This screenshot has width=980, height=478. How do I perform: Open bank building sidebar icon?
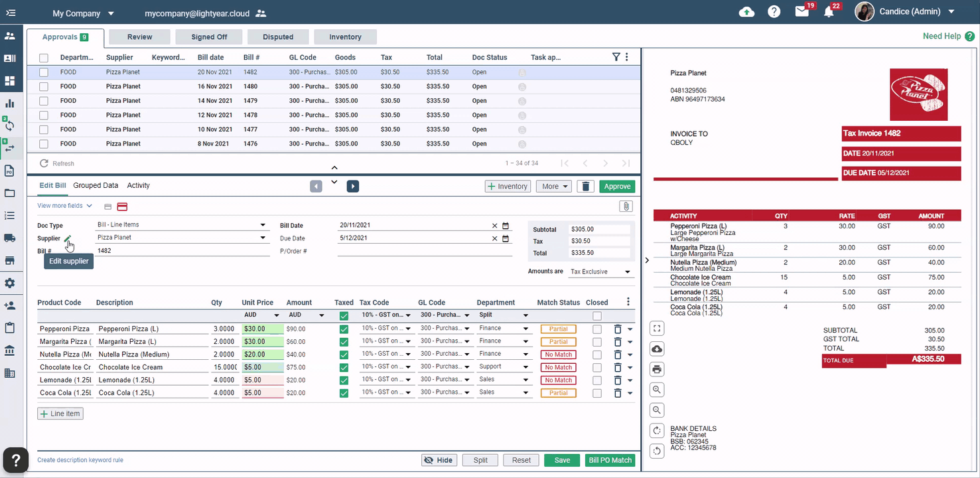pyautogui.click(x=10, y=351)
